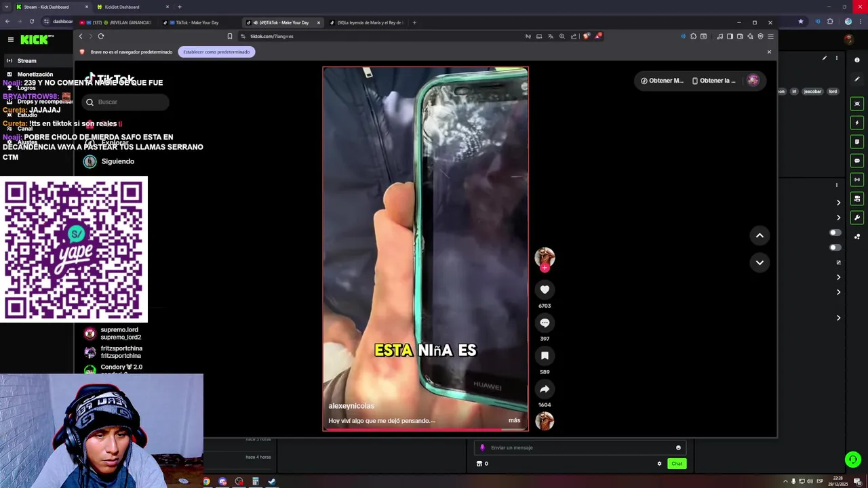Open TikTok profile avatar beside Obtener la...

[753, 80]
